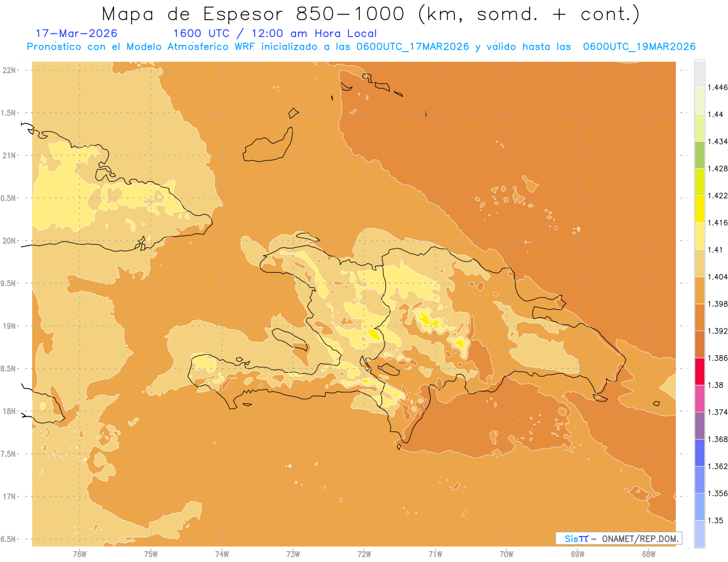Click the light blue colorbar segment between 1.35 and 1.356
This screenshot has width=728, height=562.
699,506
